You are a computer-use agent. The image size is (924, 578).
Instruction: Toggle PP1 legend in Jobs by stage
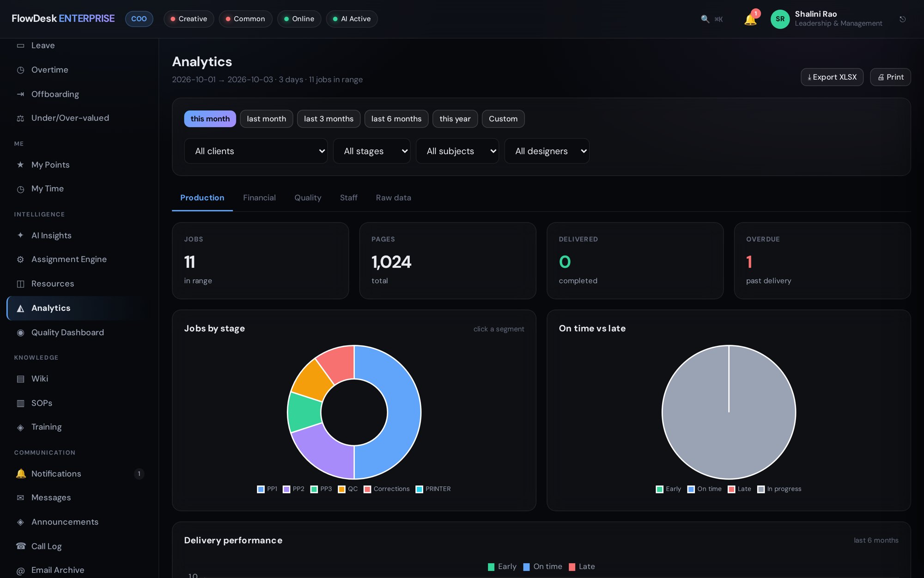[x=267, y=489]
